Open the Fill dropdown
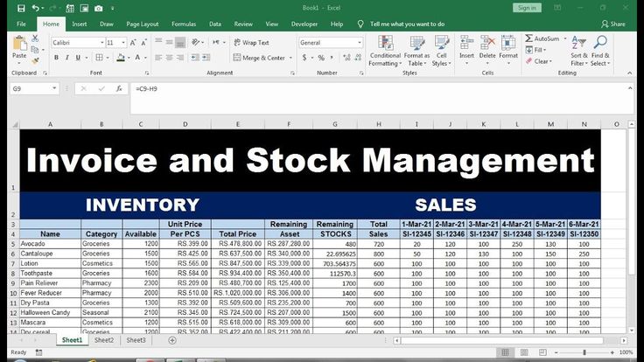644x362 pixels. coord(535,50)
